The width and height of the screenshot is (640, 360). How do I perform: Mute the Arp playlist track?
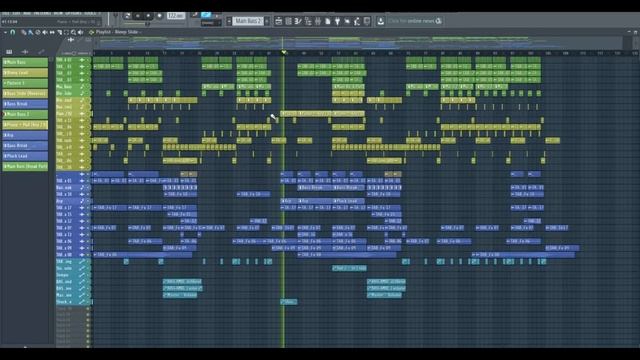pos(88,201)
